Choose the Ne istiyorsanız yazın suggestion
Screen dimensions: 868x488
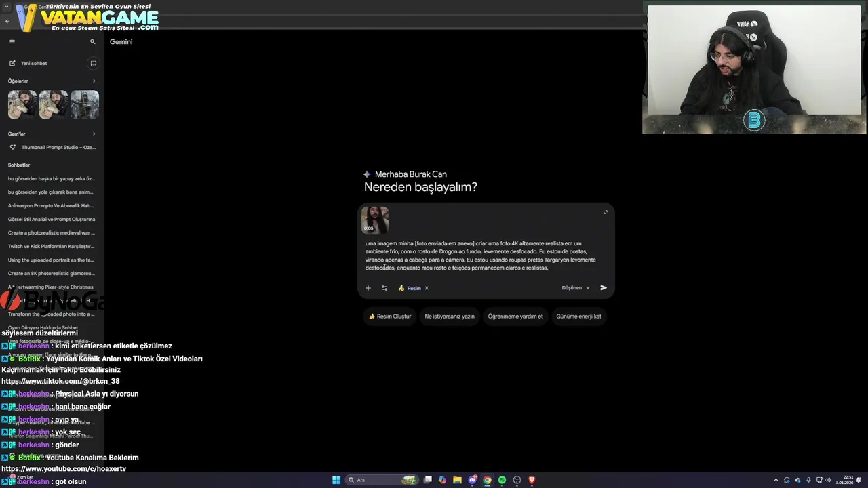pos(450,317)
